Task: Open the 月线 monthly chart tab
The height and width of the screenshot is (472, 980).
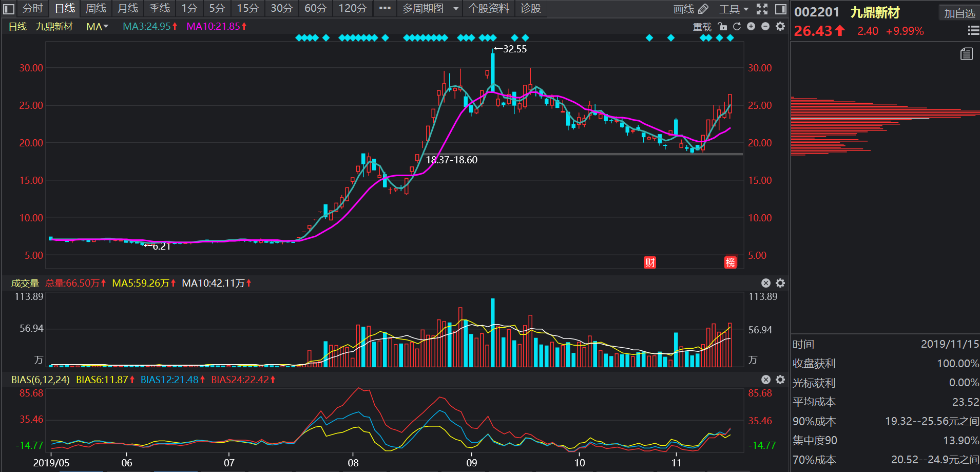Action: coord(128,8)
